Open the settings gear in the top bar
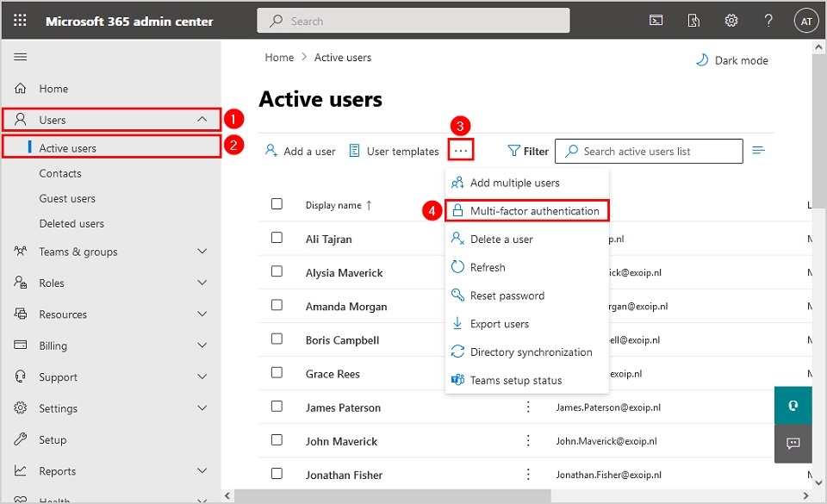This screenshot has width=827, height=504. click(731, 20)
